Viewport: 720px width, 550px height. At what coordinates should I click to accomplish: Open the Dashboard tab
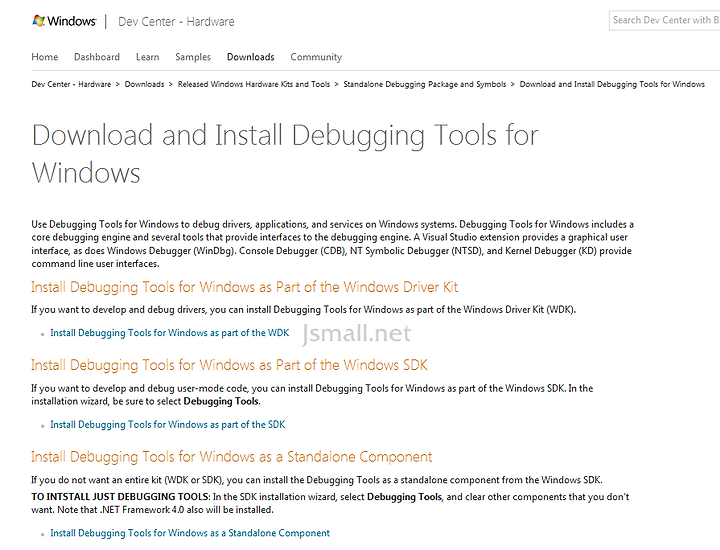[97, 57]
